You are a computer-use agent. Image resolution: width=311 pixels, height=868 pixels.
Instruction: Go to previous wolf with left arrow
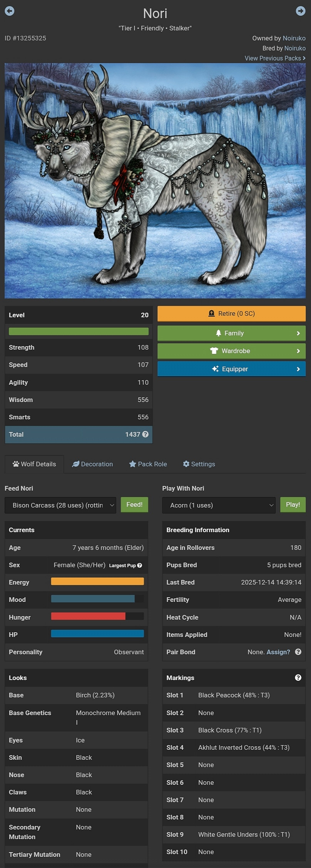[x=10, y=11]
